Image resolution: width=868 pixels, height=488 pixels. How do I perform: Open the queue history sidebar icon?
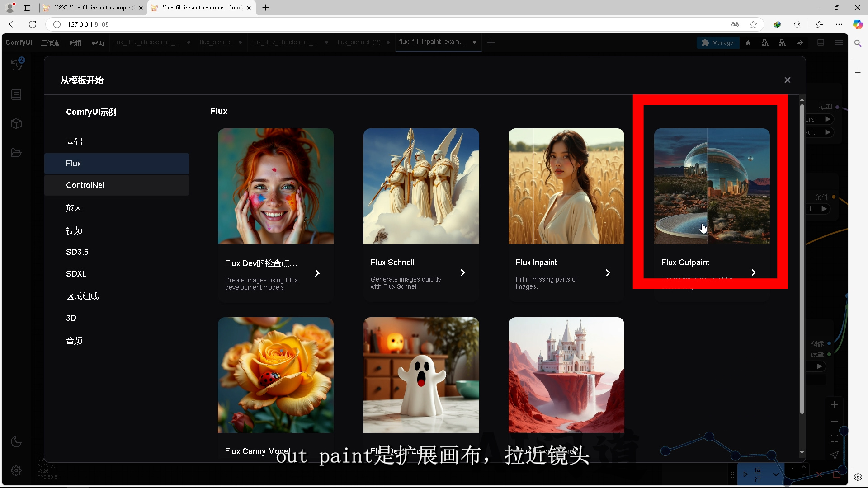tap(17, 65)
